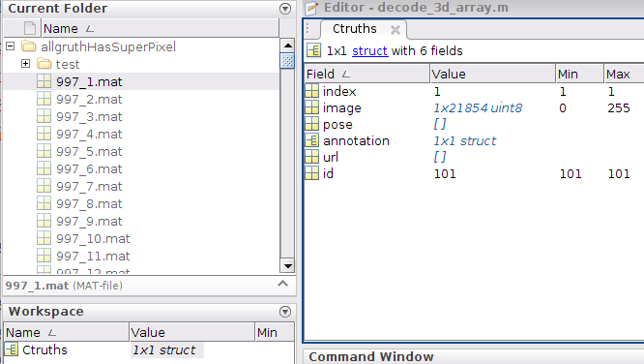Viewport: 644px width, 364px height.
Task: Select the 997_10.mat file
Action: 93,238
